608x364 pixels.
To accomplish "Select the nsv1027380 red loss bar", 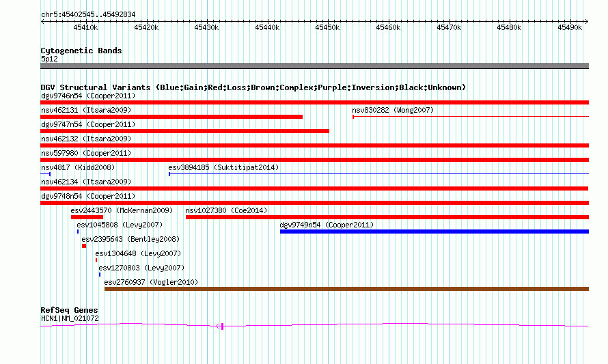I will (x=387, y=217).
